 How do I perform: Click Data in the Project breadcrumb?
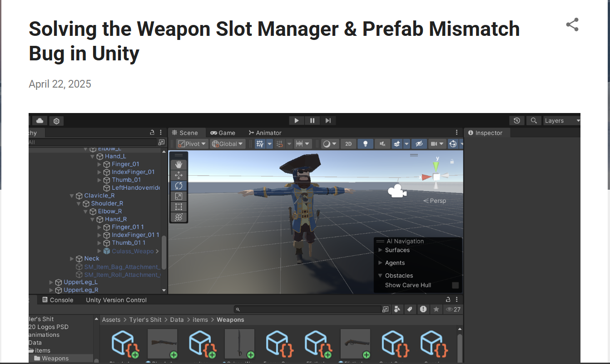point(177,320)
